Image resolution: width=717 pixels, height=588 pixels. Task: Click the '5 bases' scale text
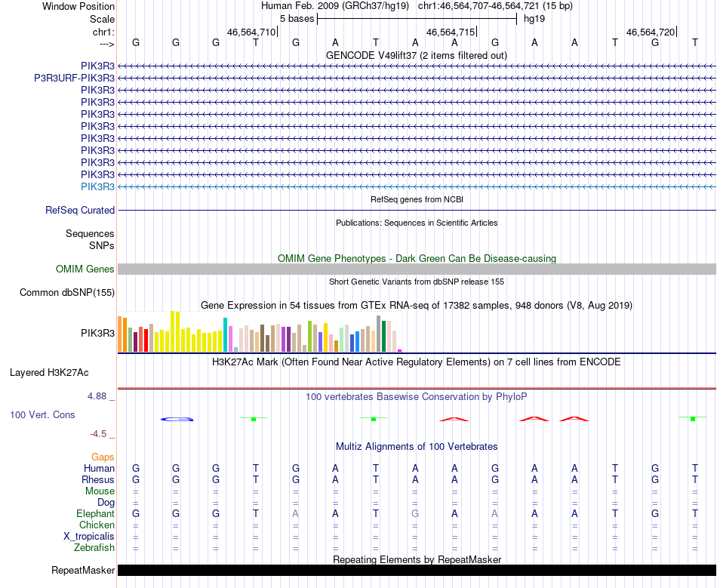pyautogui.click(x=297, y=19)
